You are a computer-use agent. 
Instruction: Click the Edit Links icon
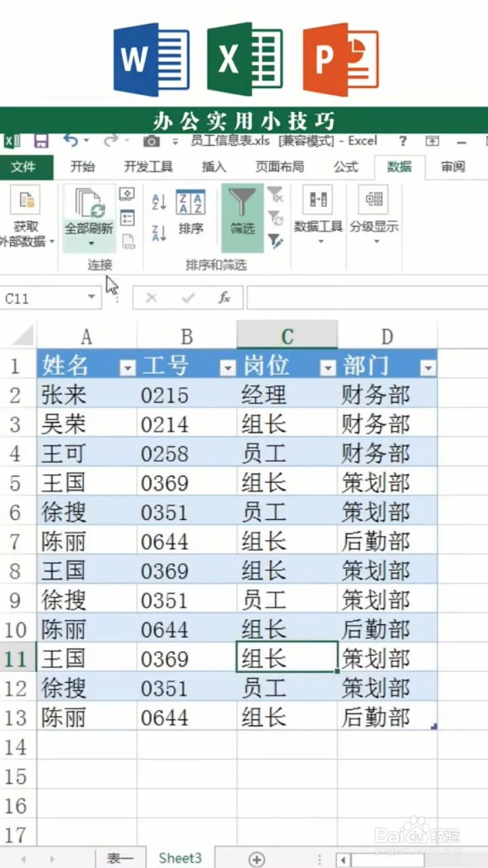coord(127,241)
